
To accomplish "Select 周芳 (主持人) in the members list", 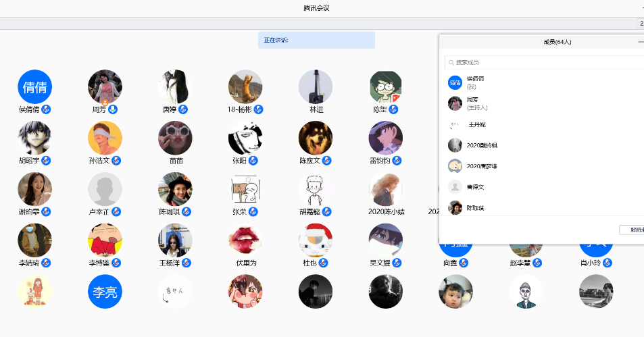I will [477, 103].
